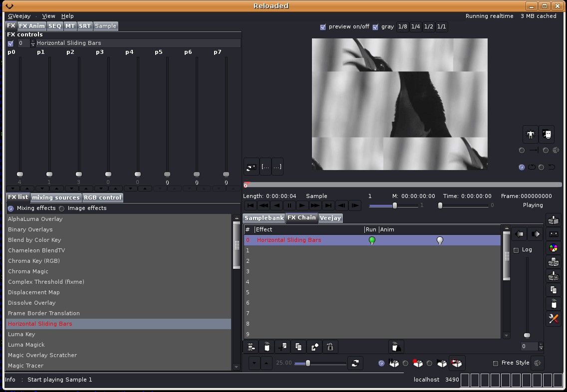Screen dimensions: 567x392
Task: Select the Image effects radio button
Action: click(x=62, y=208)
